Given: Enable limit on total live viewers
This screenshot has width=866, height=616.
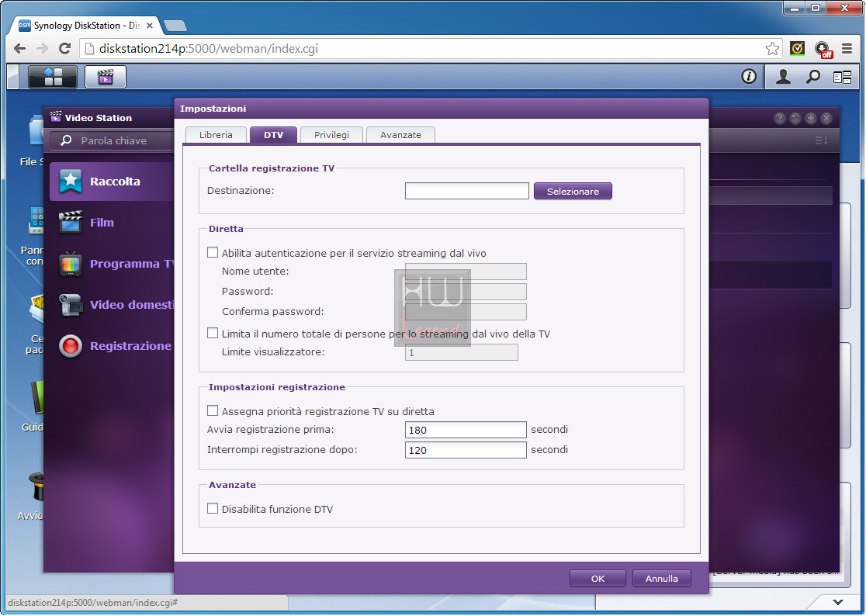Looking at the screenshot, I should click(213, 334).
